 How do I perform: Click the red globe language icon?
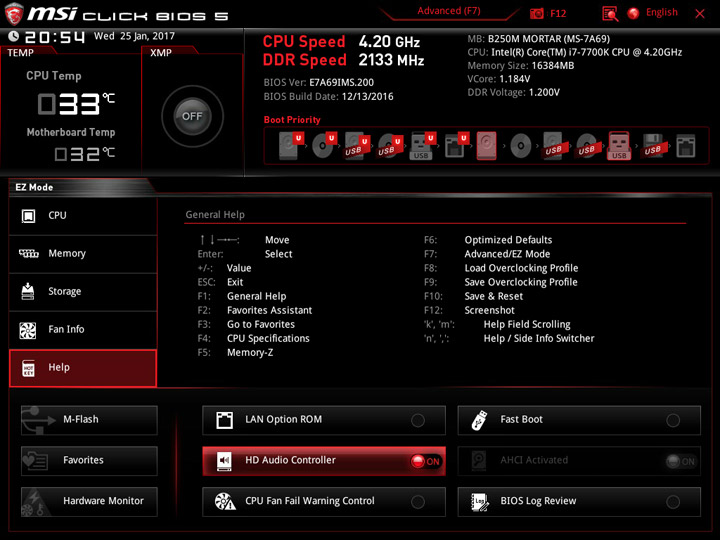point(634,13)
